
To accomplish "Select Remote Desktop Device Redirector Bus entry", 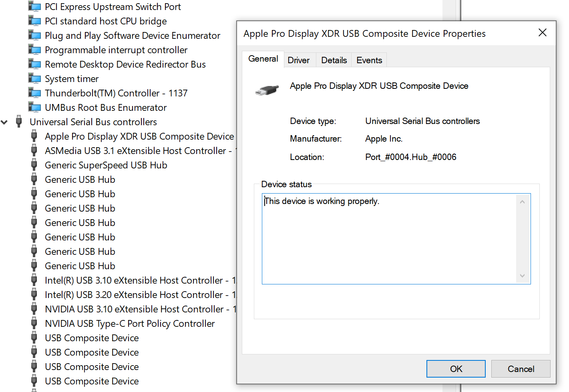I will 125,64.
